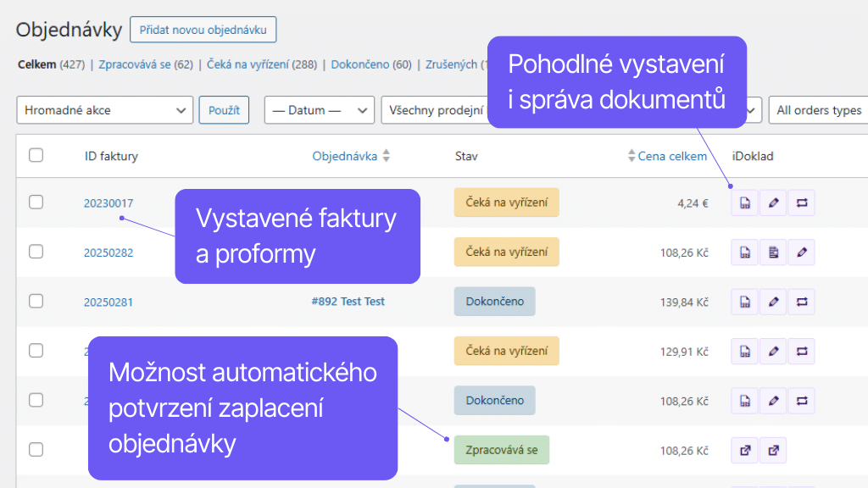Click the Použít button
This screenshot has height=488, width=868.
224,110
